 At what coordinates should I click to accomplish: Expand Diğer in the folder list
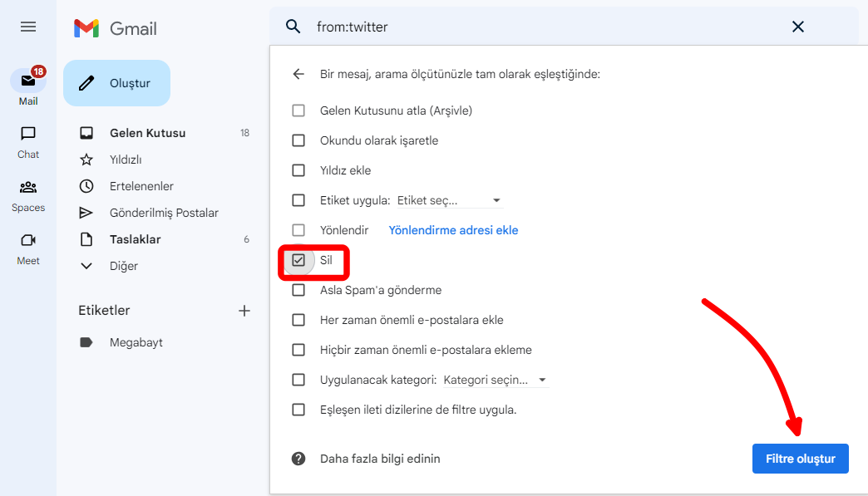click(123, 266)
